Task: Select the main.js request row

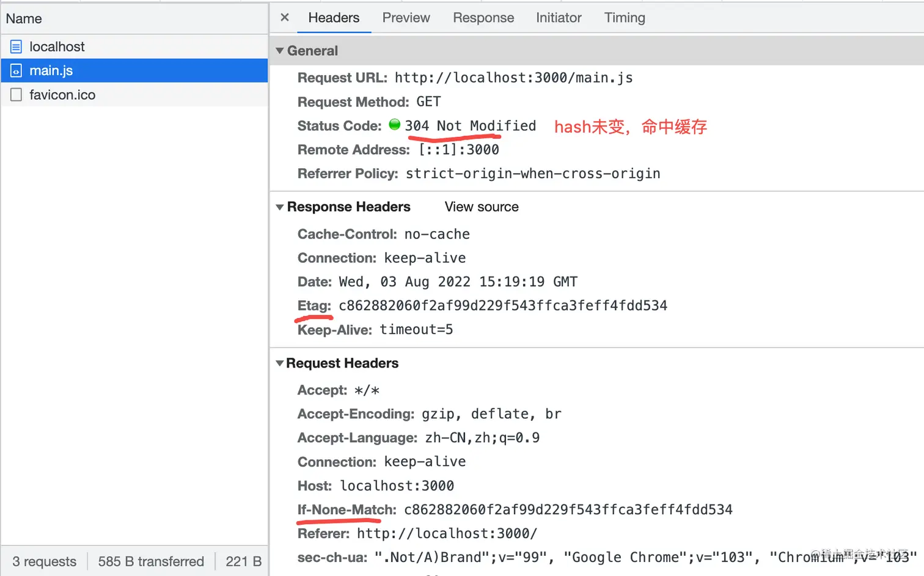Action: (134, 70)
